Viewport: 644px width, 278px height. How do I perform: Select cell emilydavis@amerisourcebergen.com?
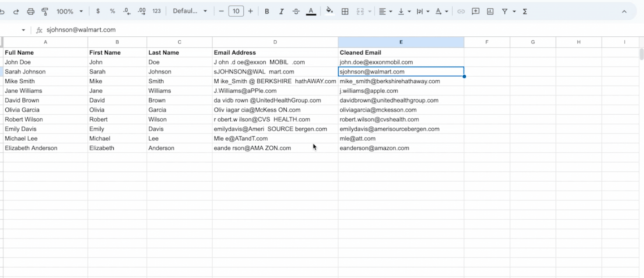401,129
